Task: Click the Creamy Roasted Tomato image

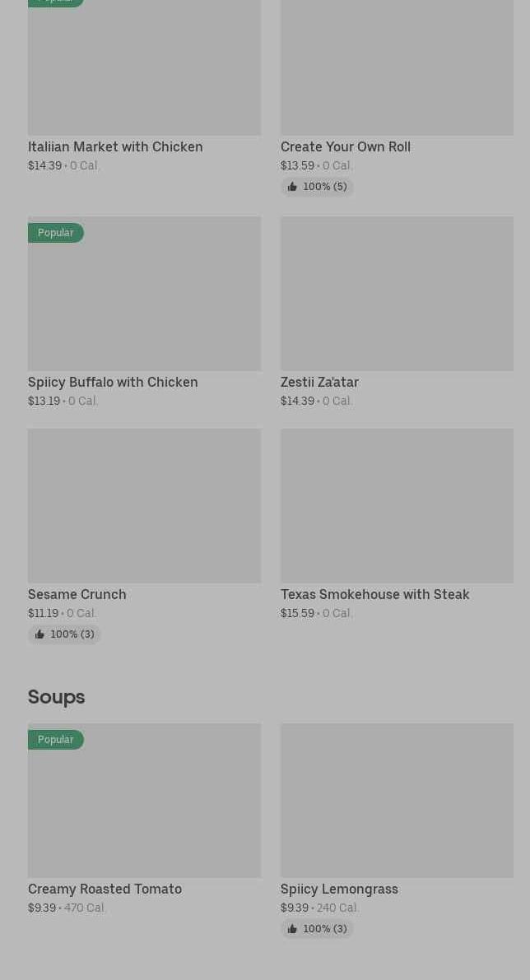Action: pos(144,808)
